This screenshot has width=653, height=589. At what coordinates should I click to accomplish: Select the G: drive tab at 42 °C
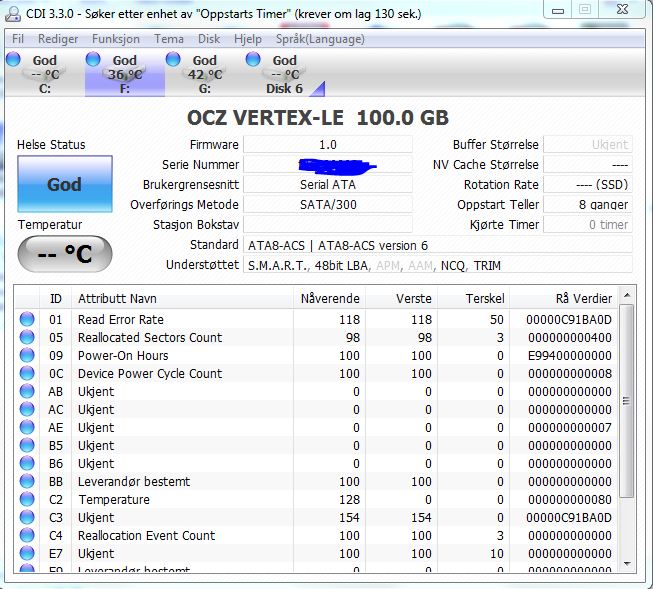pyautogui.click(x=204, y=74)
